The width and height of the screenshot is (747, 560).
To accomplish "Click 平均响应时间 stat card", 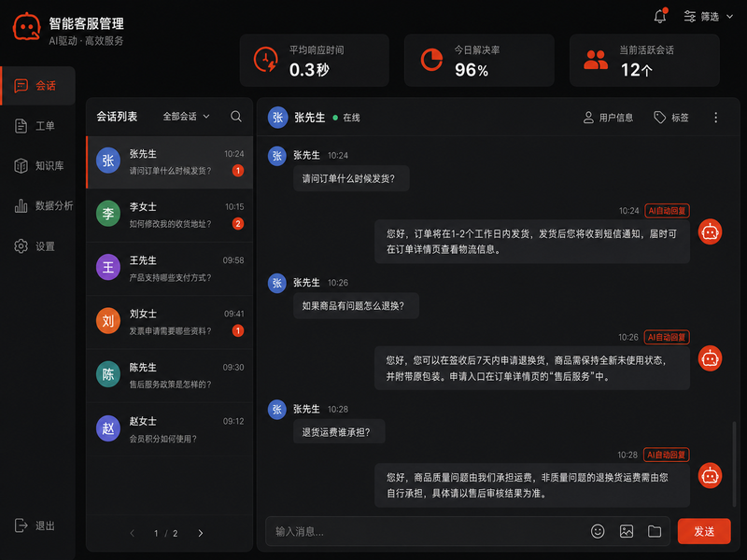I will (315, 61).
